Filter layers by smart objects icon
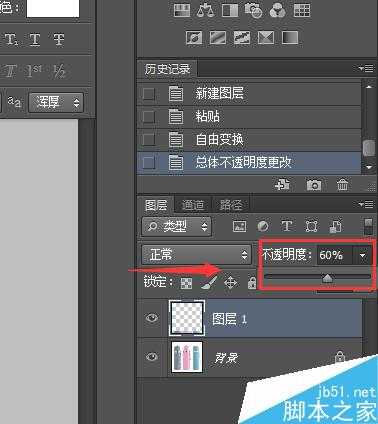The width and height of the screenshot is (378, 424). click(x=335, y=226)
